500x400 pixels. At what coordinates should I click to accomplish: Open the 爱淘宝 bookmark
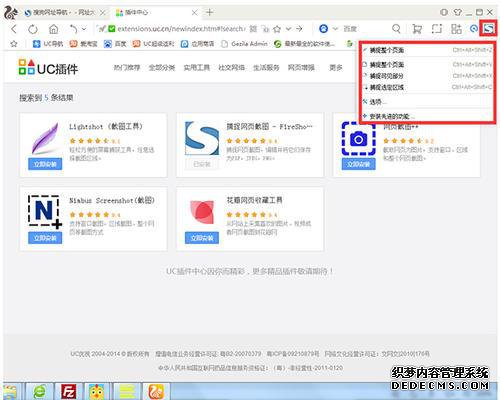point(83,44)
